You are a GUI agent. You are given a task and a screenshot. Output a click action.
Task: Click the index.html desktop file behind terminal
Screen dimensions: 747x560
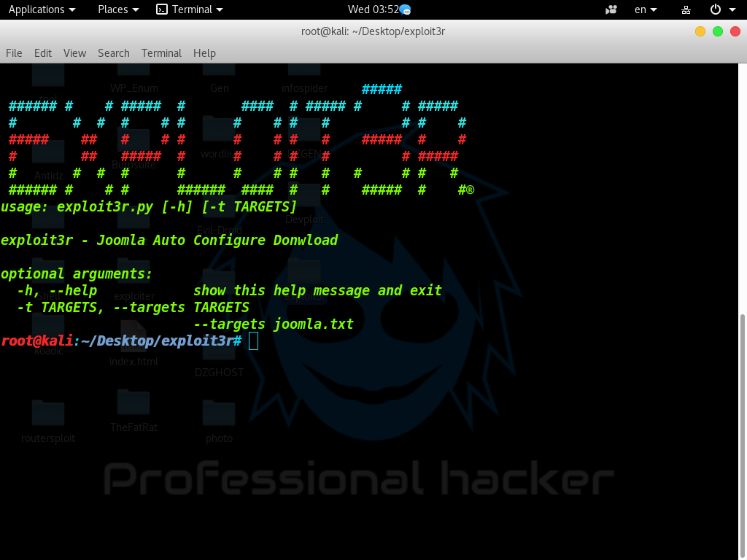134,344
